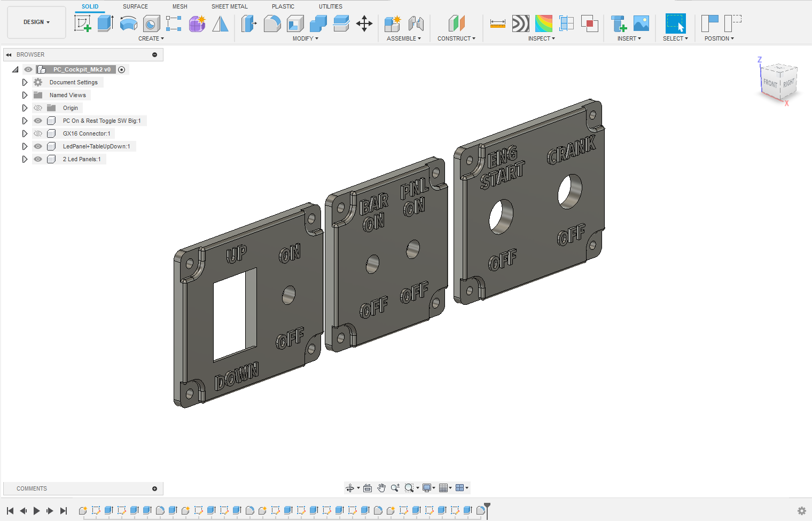812x521 pixels.
Task: Play the design timeline
Action: click(36, 511)
